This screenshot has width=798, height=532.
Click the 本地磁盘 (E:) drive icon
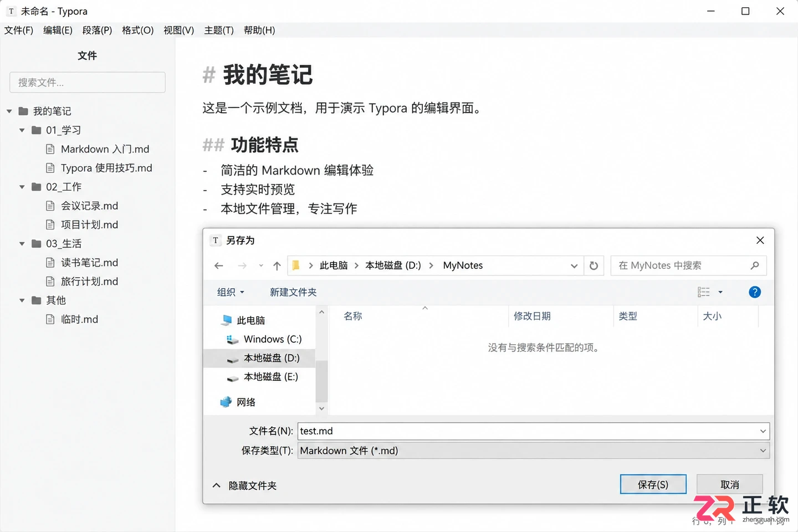(x=233, y=377)
